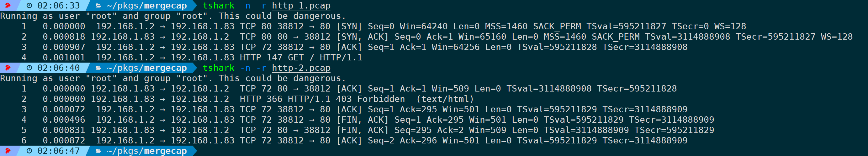Click the red prompt icon on last line
This screenshot has height=156, width=868.
(8, 151)
